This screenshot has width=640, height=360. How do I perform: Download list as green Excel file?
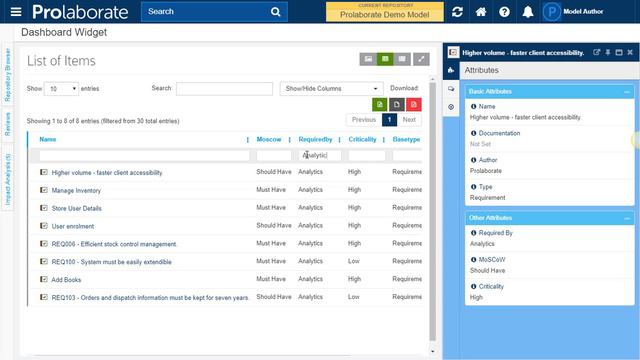380,104
